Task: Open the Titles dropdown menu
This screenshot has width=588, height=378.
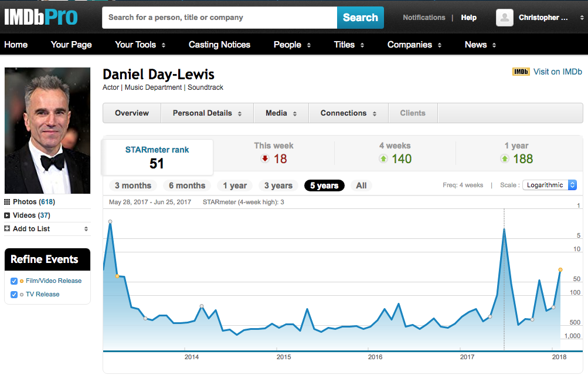Action: [x=349, y=45]
